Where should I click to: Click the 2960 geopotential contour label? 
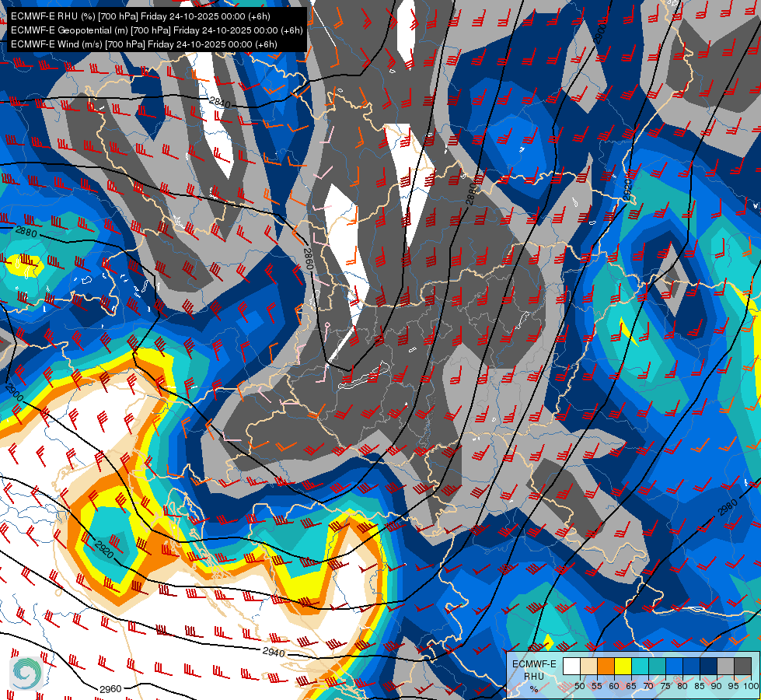110,689
